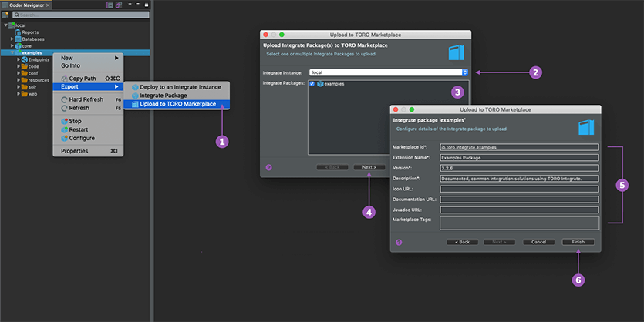
Task: Minimize the Coder Navigator panel
Action: pyautogui.click(x=137, y=4)
